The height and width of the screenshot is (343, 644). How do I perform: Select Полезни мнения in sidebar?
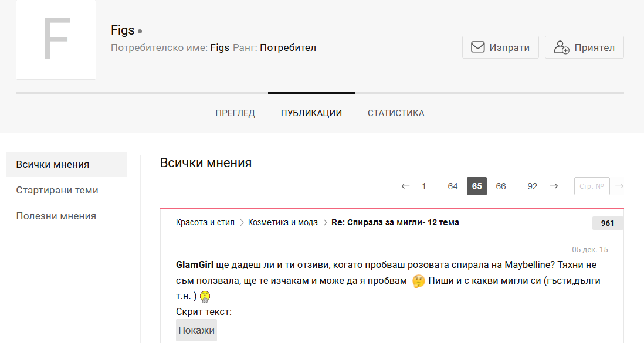(56, 216)
